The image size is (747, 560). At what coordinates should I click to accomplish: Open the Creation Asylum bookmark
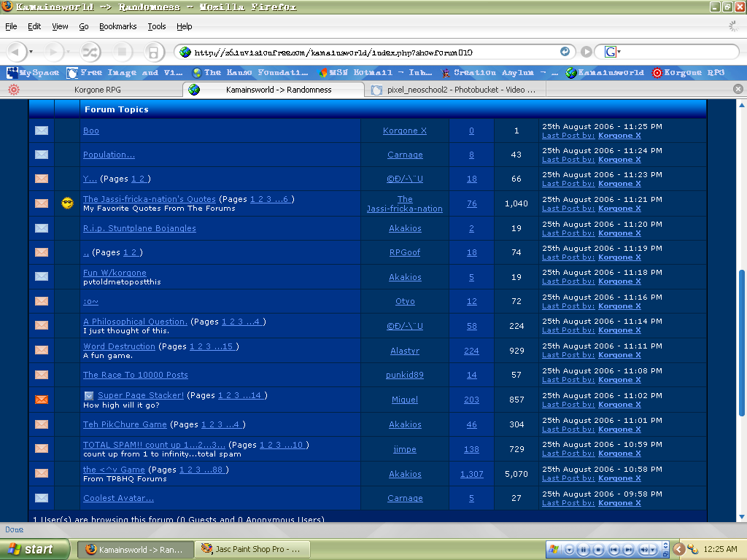coord(499,72)
